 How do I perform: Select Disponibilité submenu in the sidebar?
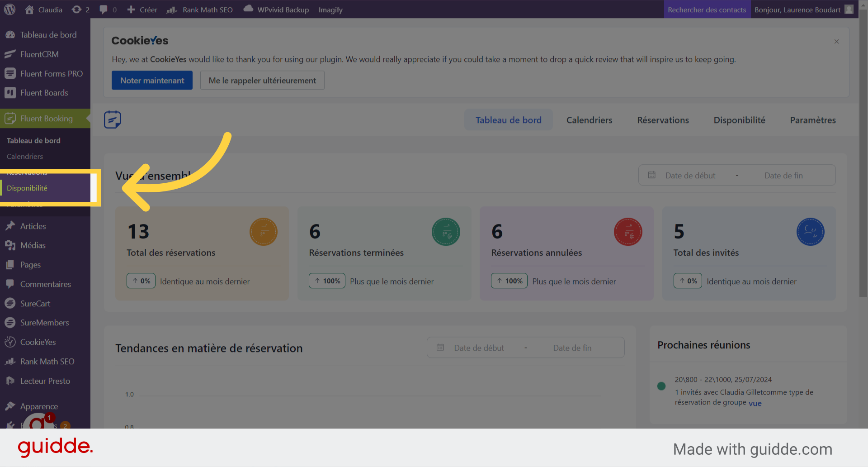point(27,188)
